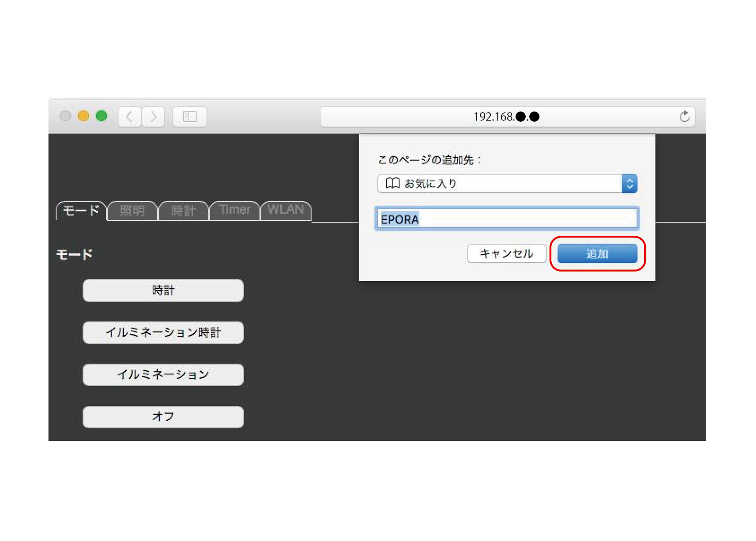Click the green fullscreen window button
The image size is (756, 541).
[101, 116]
